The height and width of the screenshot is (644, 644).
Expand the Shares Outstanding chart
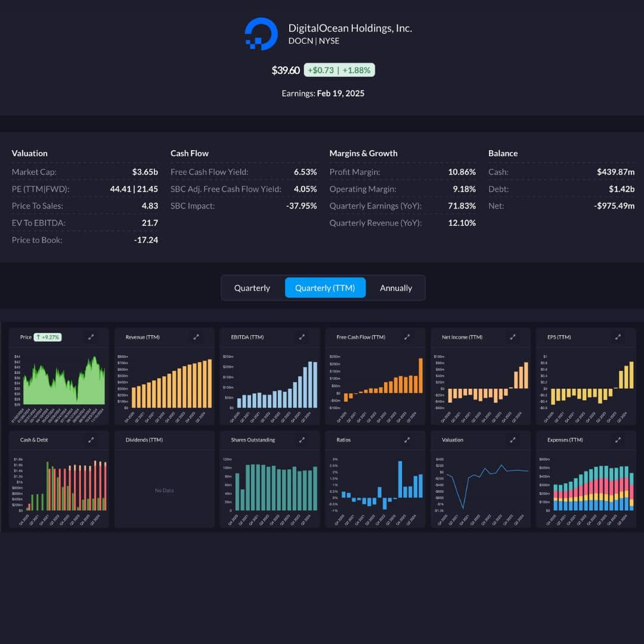click(302, 440)
